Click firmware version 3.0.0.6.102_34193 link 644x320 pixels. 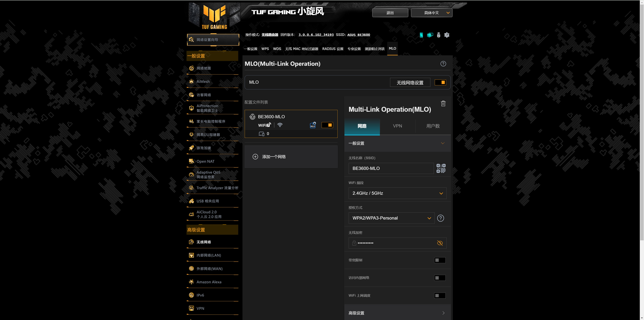click(x=316, y=35)
